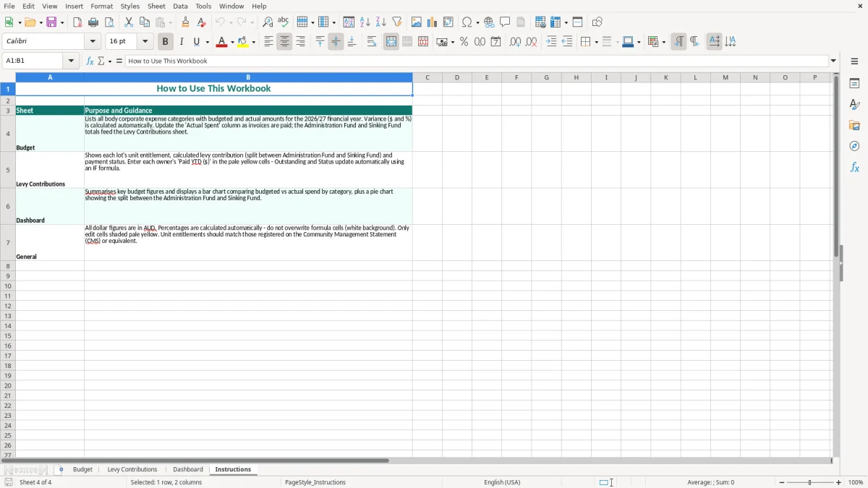The width and height of the screenshot is (868, 488).
Task: Open sidebar Gallery panel
Action: pyautogui.click(x=854, y=126)
